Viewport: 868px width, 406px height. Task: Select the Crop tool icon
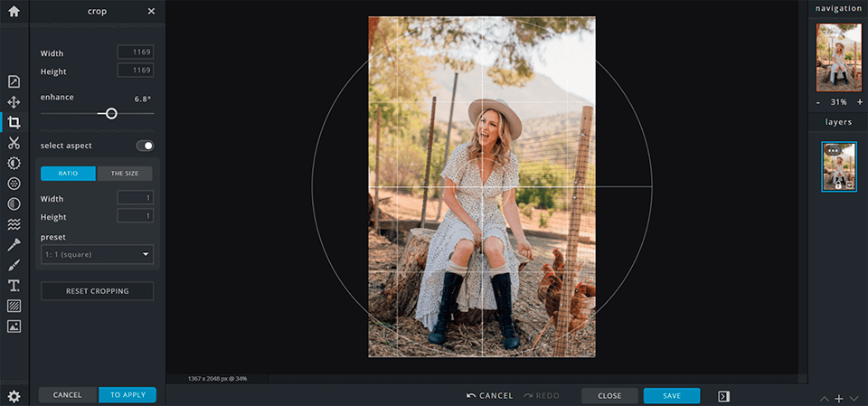[14, 122]
